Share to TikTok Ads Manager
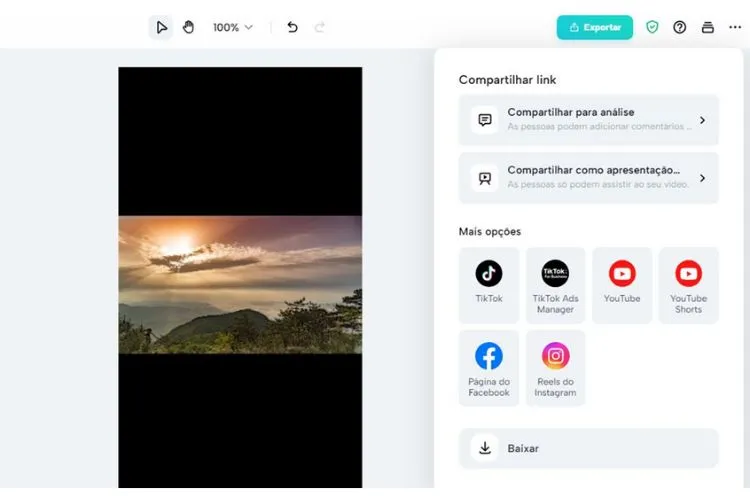Image resolution: width=750 pixels, height=500 pixels. (x=555, y=285)
